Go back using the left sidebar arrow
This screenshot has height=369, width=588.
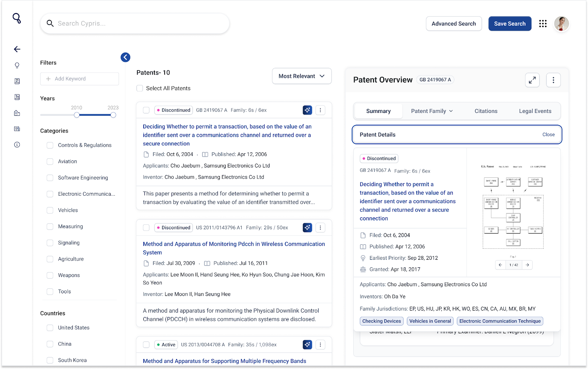(17, 49)
